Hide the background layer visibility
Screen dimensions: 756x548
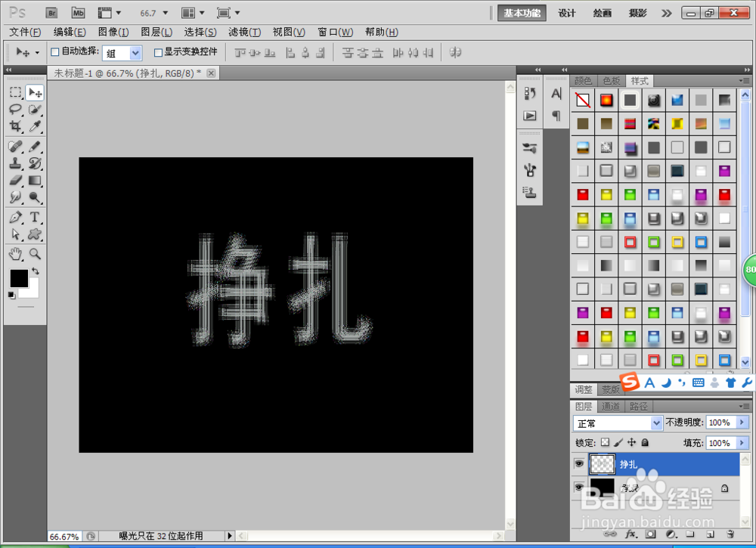tap(579, 488)
